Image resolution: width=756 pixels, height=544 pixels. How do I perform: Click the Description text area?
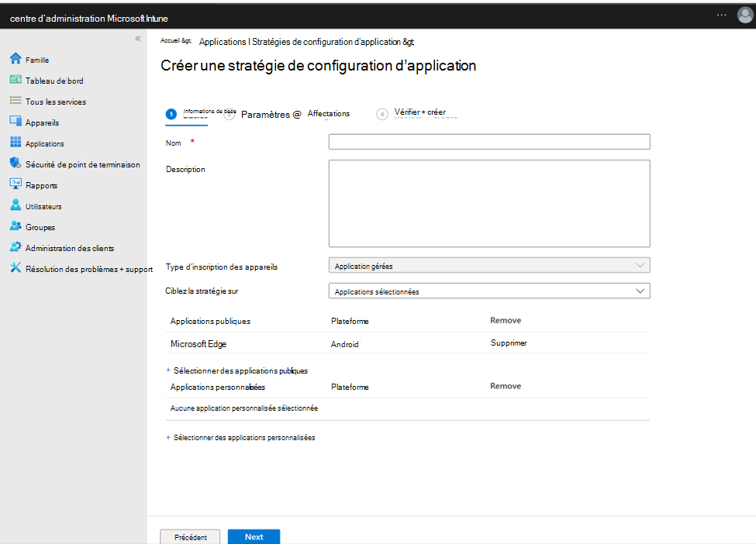pyautogui.click(x=489, y=203)
